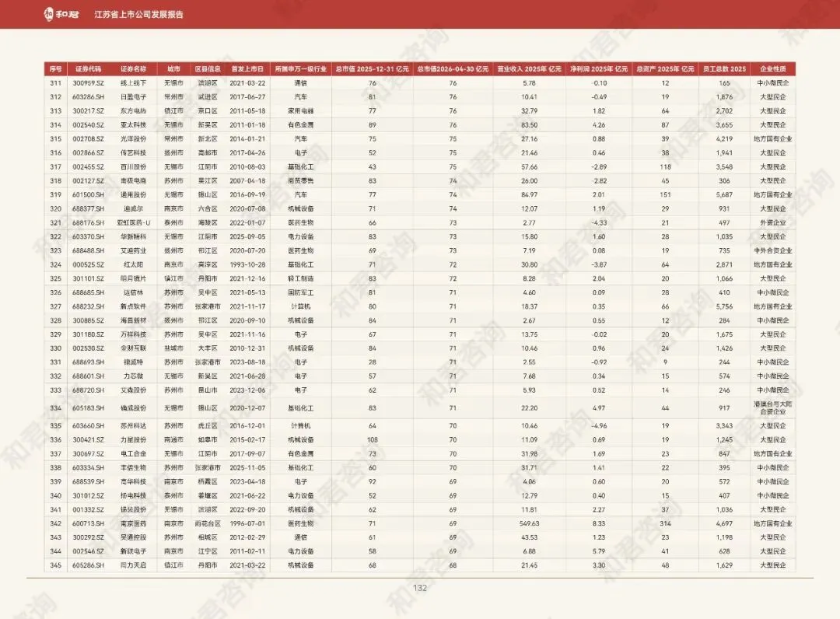Screen dimensions: 840x619
Task: Click the district cell 昆山市
Action: (x=208, y=390)
